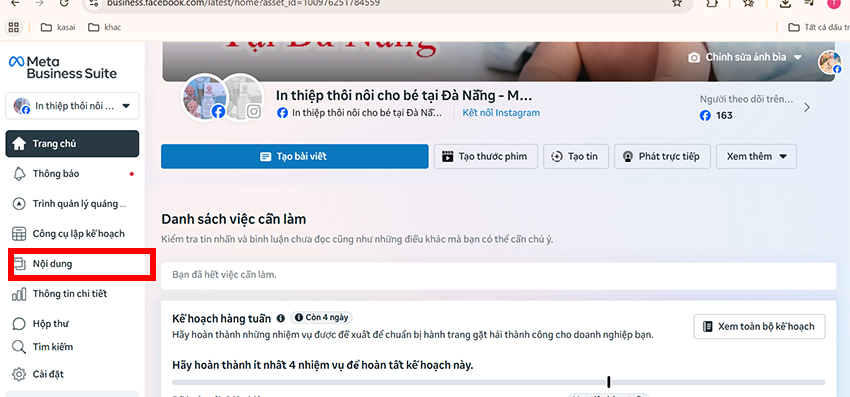850x397 pixels.
Task: Click the bell icon beside Thông báo
Action: pyautogui.click(x=19, y=174)
